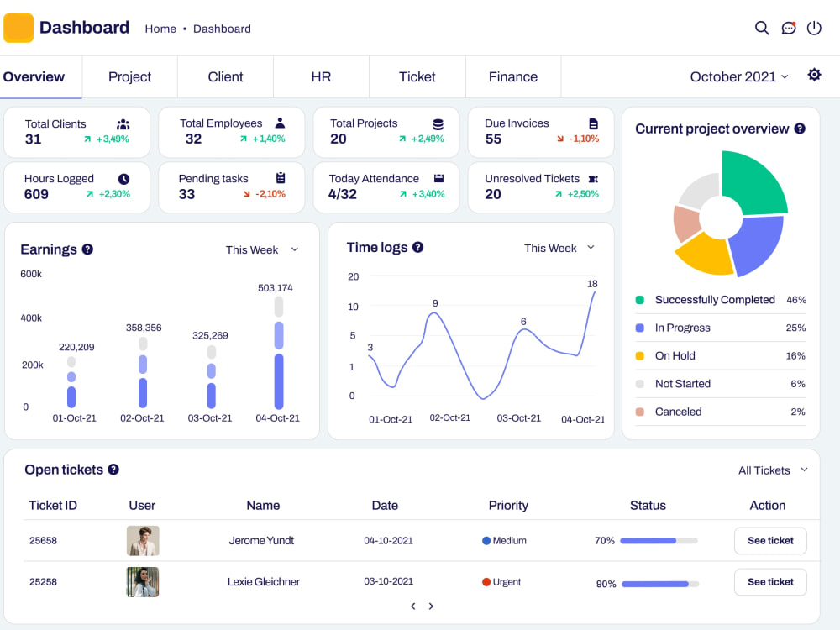Screen dimensions: 840x630
Task: Click the Today Attendance value 4/32
Action: [343, 195]
